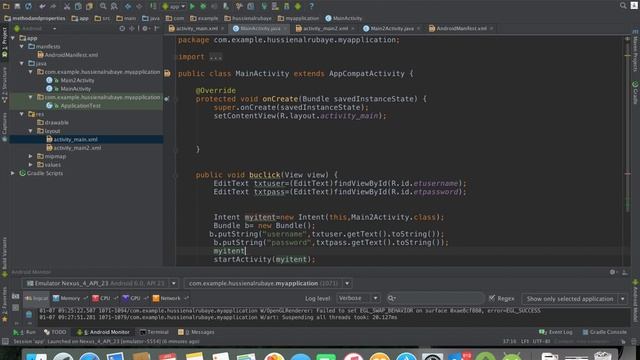Open the Event Log button

coord(556,332)
